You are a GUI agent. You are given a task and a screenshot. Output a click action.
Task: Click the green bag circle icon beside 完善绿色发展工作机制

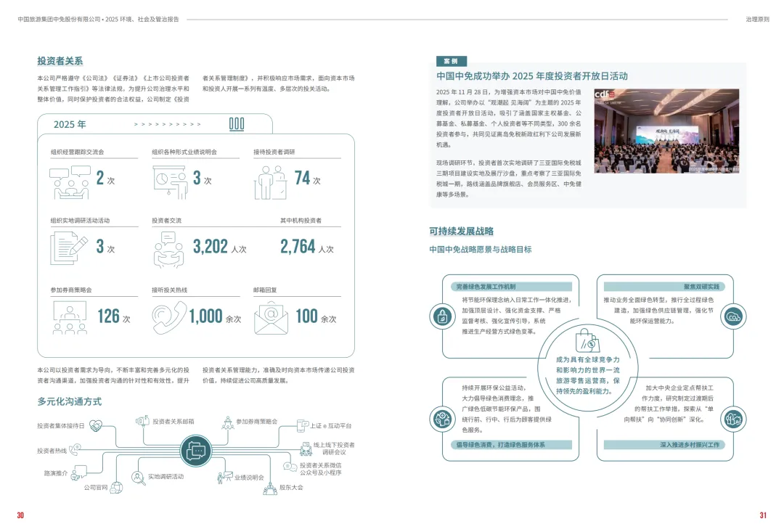[443, 316]
